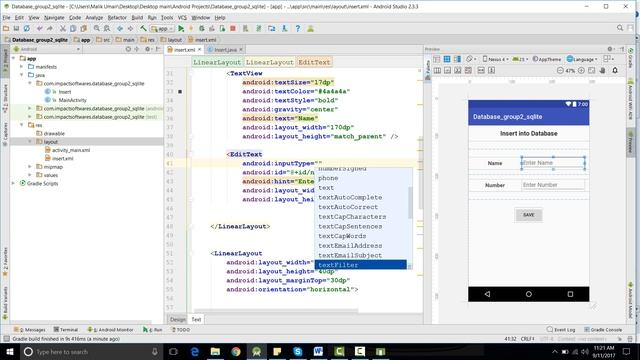Expand Gradle Scripts node
The width and height of the screenshot is (640, 360).
(13, 183)
